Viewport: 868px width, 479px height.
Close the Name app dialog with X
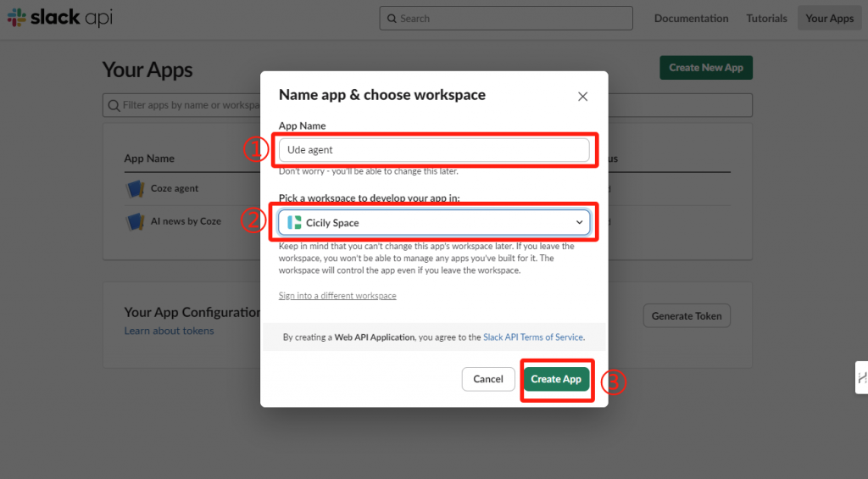(x=582, y=97)
